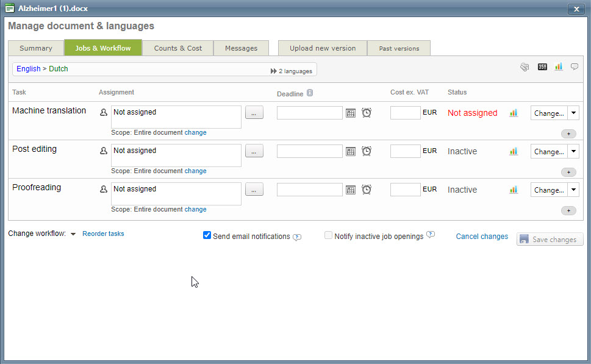Click the speech bubble comments icon
The image size is (591, 364).
(575, 67)
